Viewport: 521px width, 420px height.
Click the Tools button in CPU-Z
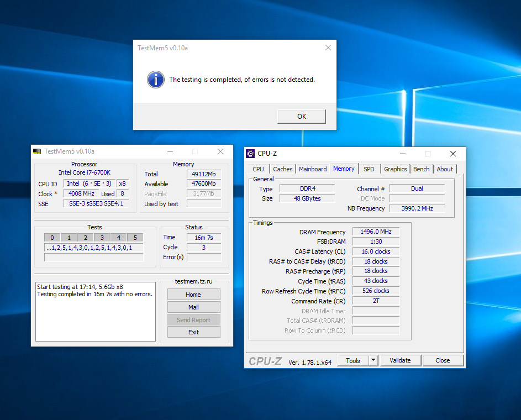pos(353,360)
